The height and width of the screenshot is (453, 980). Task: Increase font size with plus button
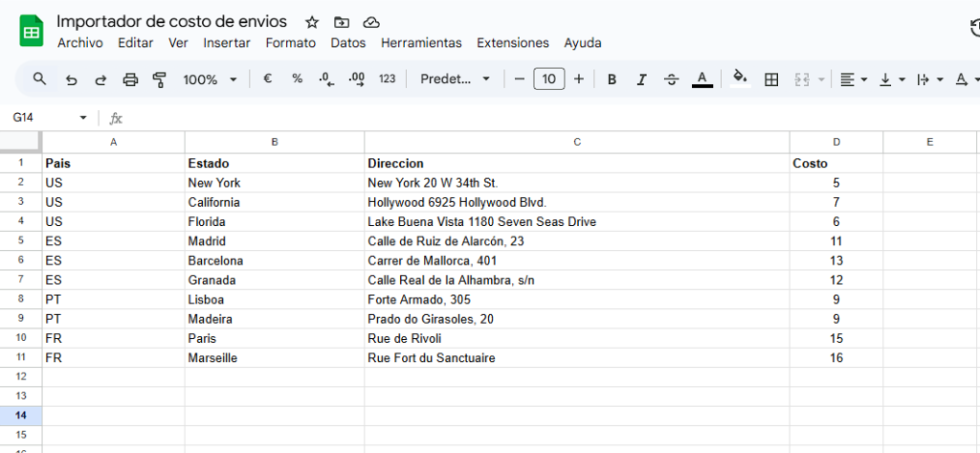pyautogui.click(x=578, y=79)
